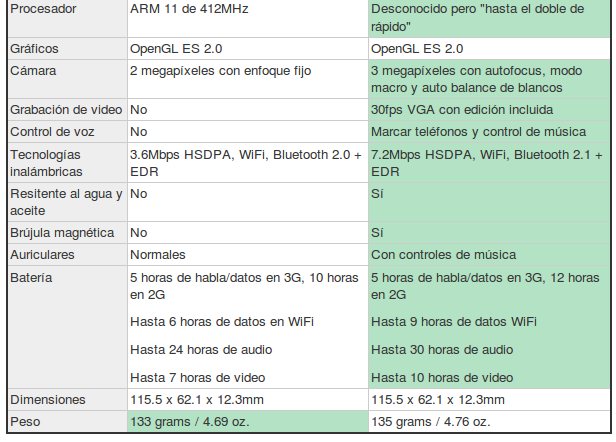Select the "30fps VGA con edición incluida" cell
The width and height of the screenshot is (616, 442).
(x=459, y=109)
